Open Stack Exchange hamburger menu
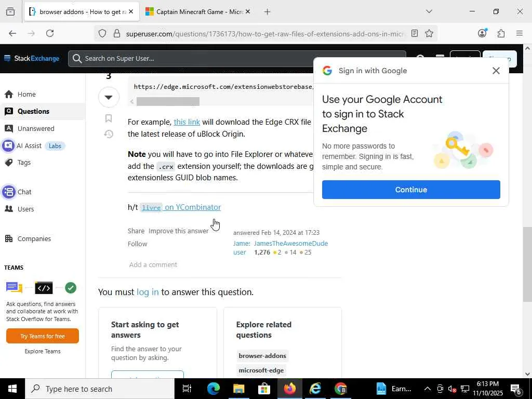 coord(7,58)
